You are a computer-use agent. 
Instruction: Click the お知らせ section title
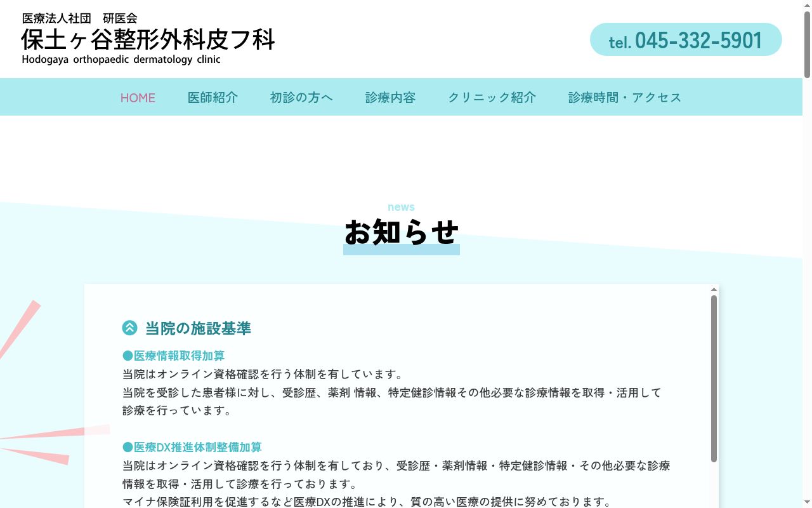401,232
